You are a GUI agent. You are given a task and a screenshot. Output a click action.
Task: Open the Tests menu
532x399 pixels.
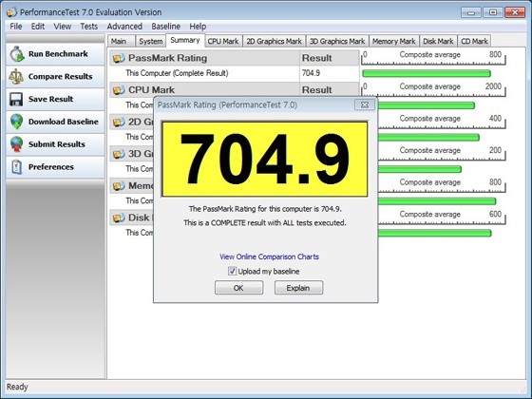[89, 27]
